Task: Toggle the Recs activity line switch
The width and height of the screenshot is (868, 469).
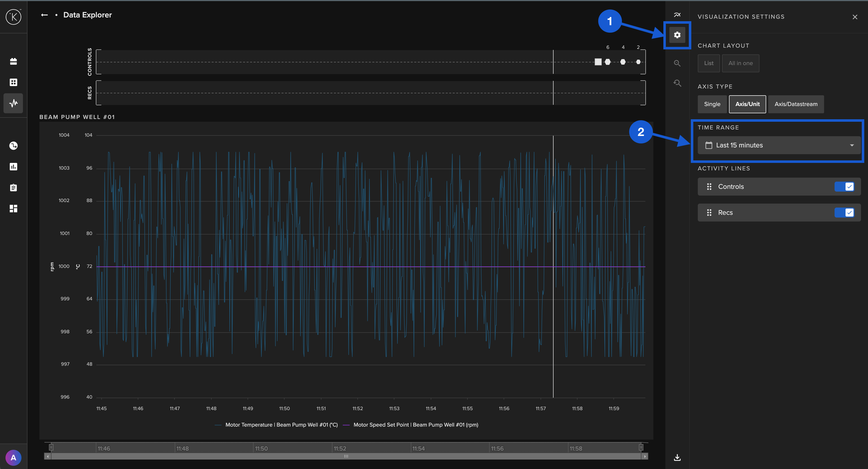Action: [844, 213]
